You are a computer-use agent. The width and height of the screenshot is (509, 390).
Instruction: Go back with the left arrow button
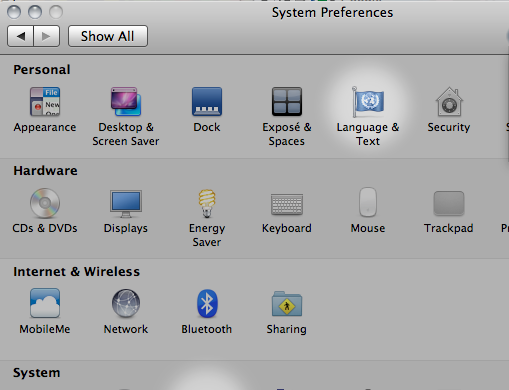20,36
